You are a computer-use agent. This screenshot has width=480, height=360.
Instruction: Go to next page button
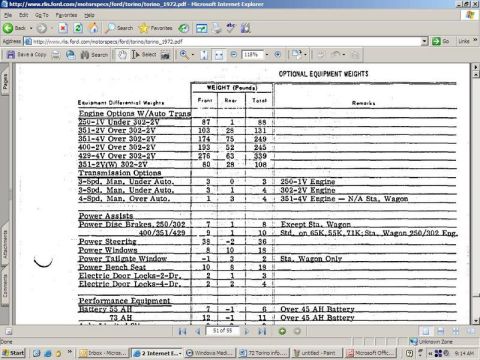point(247,331)
